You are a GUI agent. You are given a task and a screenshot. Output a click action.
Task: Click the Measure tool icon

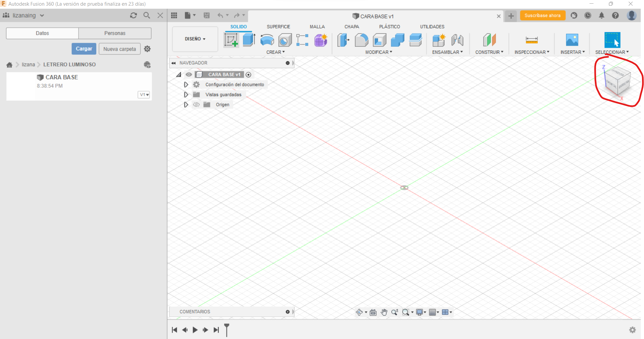point(532,40)
